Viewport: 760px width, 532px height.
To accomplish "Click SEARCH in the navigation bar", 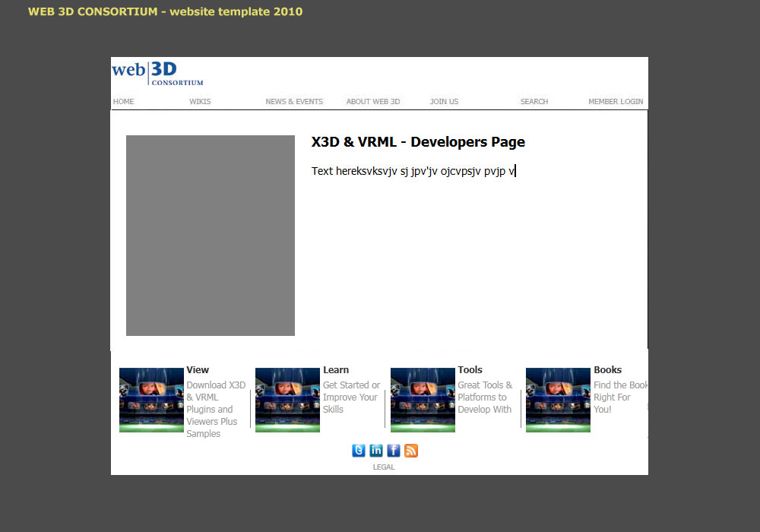I will pyautogui.click(x=534, y=101).
